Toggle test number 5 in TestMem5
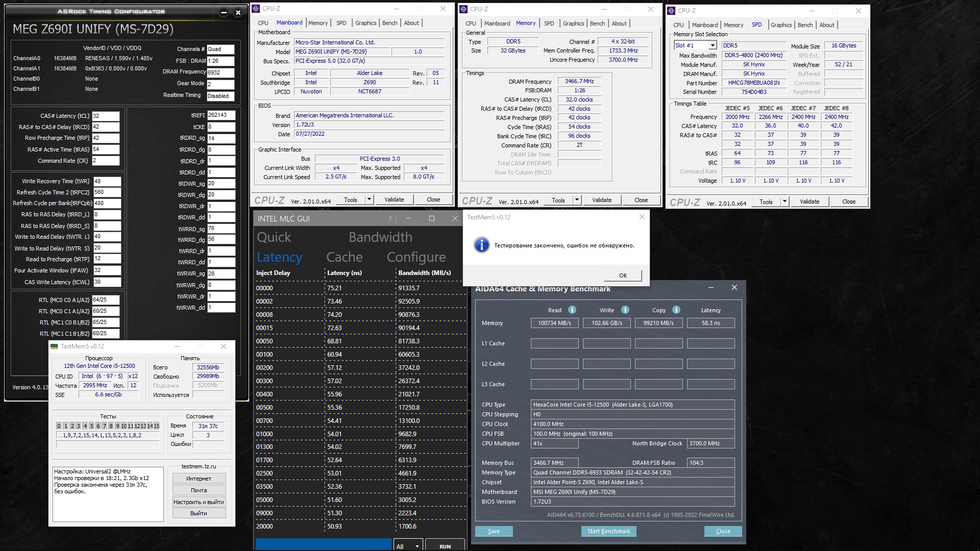The height and width of the screenshot is (551, 980). [x=91, y=426]
